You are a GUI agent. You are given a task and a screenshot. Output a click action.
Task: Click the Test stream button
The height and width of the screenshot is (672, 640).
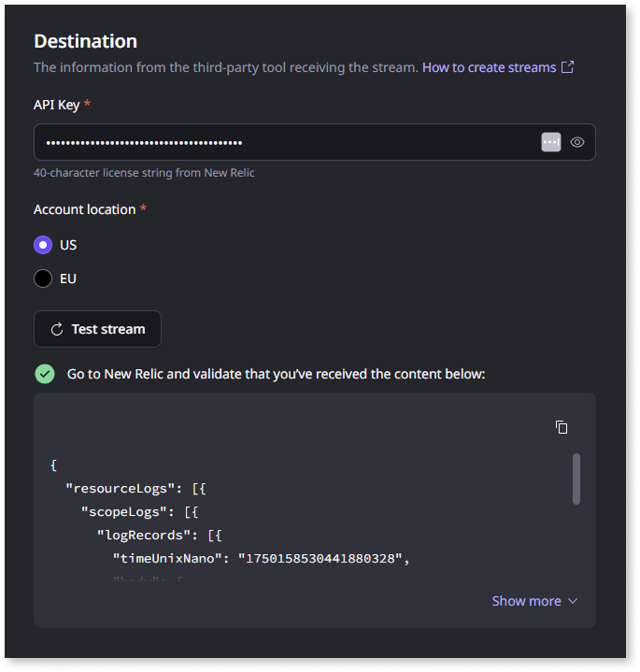(98, 329)
